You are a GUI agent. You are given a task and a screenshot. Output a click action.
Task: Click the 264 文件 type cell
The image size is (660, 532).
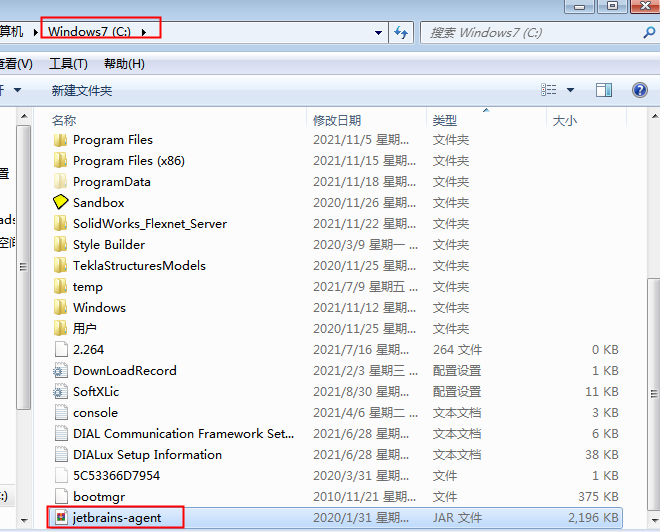click(x=458, y=350)
